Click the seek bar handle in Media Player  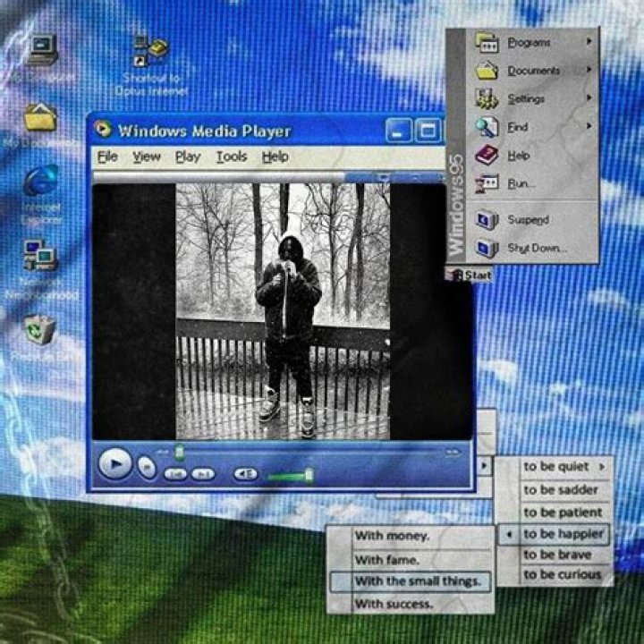click(179, 452)
